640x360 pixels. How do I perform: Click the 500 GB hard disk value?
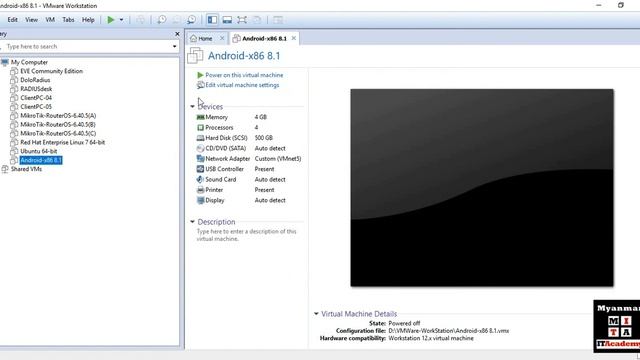tap(264, 138)
